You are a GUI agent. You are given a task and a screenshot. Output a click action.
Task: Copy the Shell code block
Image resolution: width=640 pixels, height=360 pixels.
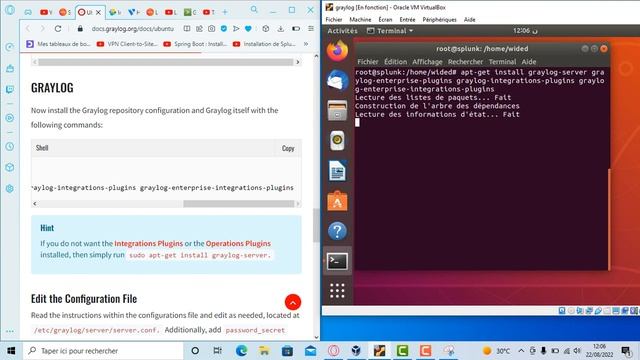(x=288, y=148)
